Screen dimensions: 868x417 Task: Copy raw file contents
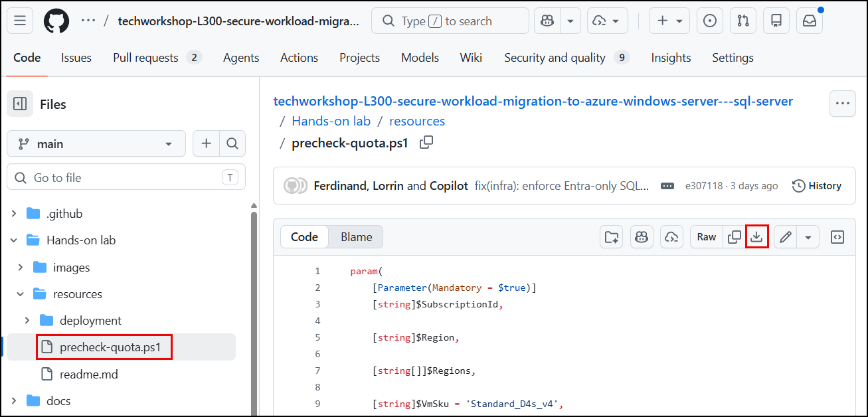click(x=735, y=237)
